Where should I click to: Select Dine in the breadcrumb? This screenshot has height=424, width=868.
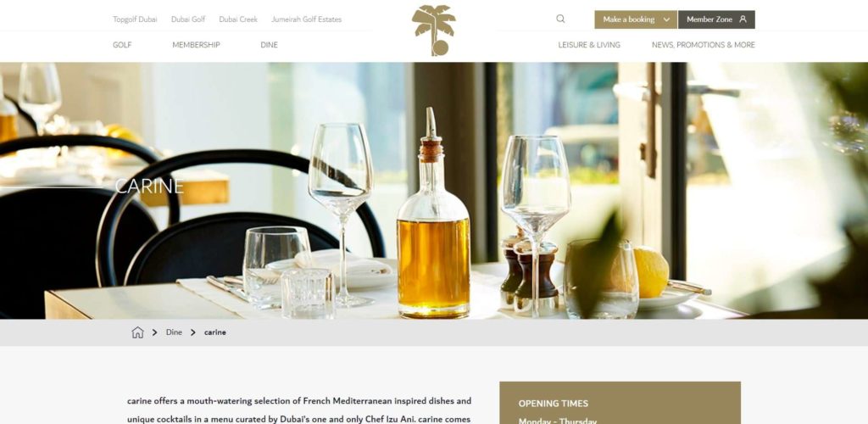[x=174, y=332]
